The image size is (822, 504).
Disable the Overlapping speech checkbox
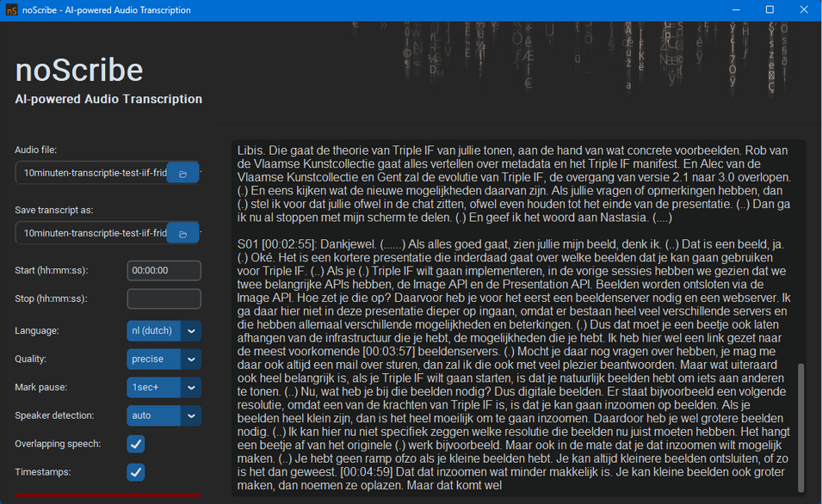tap(136, 444)
